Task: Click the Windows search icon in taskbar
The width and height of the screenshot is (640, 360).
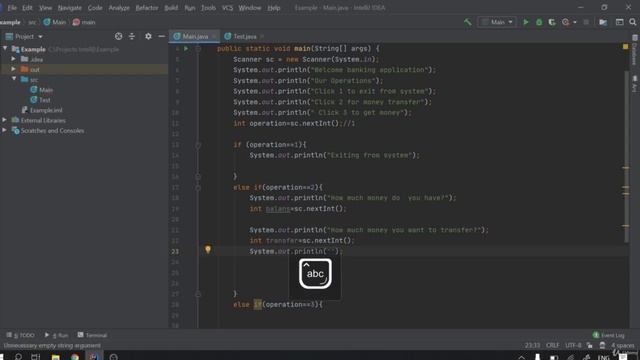Action: click(x=18, y=357)
